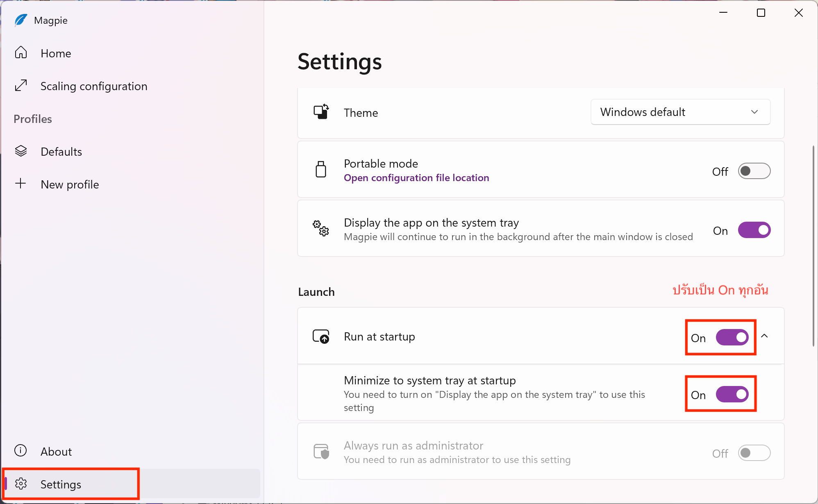Screen dimensions: 818x504
Task: Open the Scaling configuration page
Action: [x=94, y=86]
